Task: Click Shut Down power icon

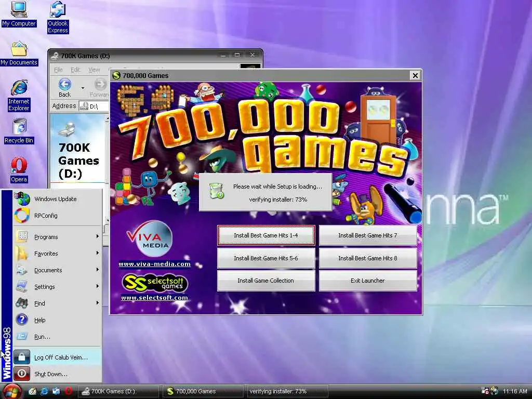Action: 22,374
